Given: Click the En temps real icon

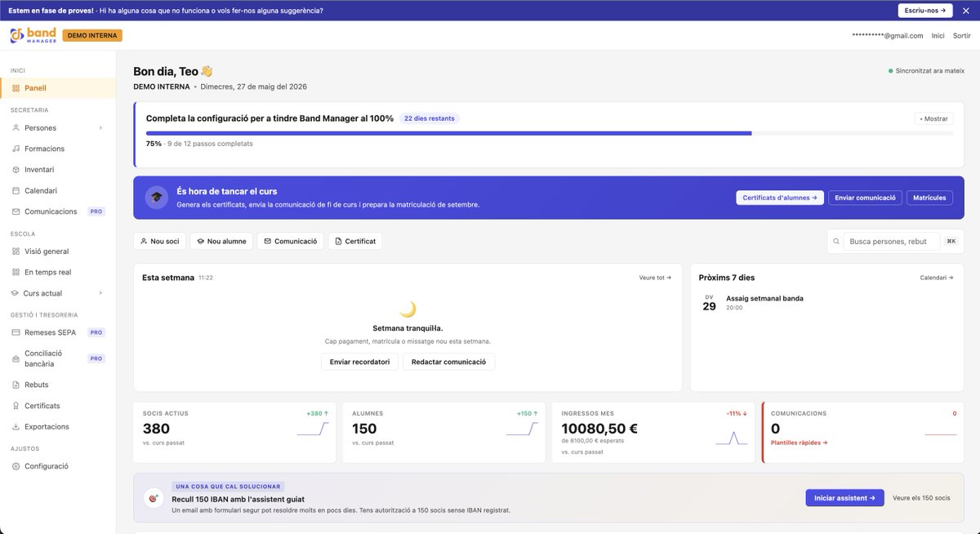Looking at the screenshot, I should [16, 273].
